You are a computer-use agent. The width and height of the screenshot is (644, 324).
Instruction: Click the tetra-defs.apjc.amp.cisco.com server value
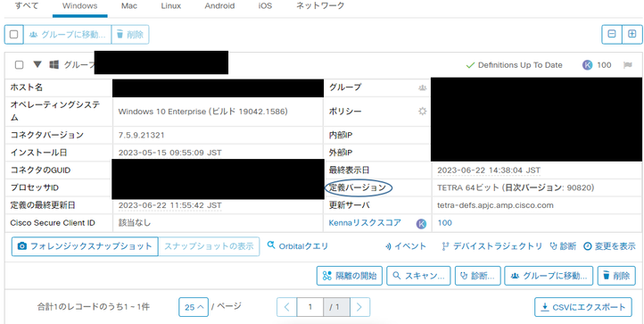495,205
